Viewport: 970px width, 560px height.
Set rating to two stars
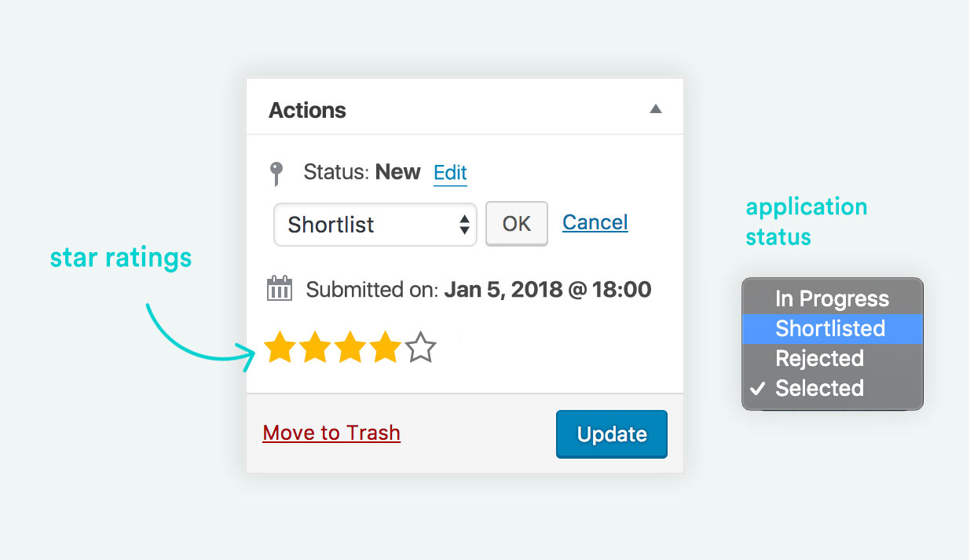point(315,347)
